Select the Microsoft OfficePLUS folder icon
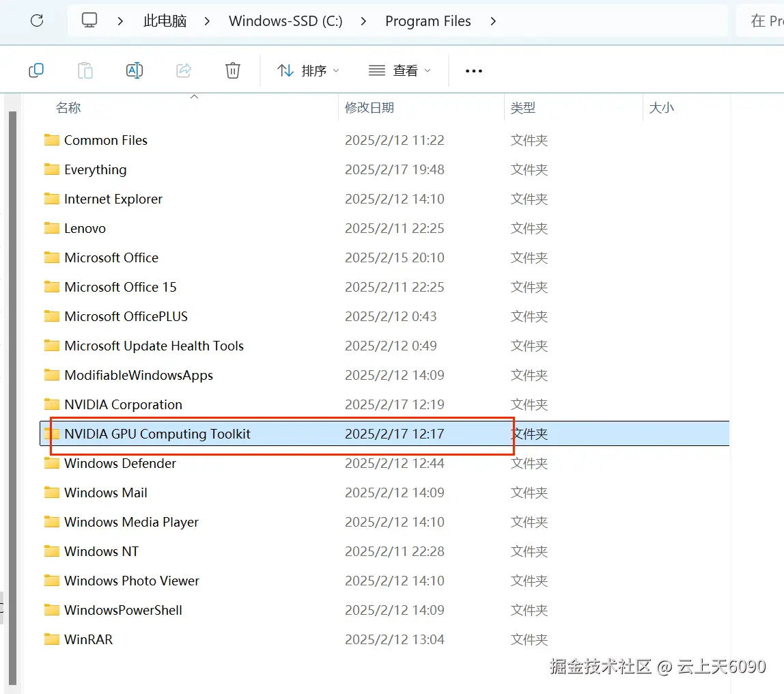The image size is (784, 694). tap(51, 316)
